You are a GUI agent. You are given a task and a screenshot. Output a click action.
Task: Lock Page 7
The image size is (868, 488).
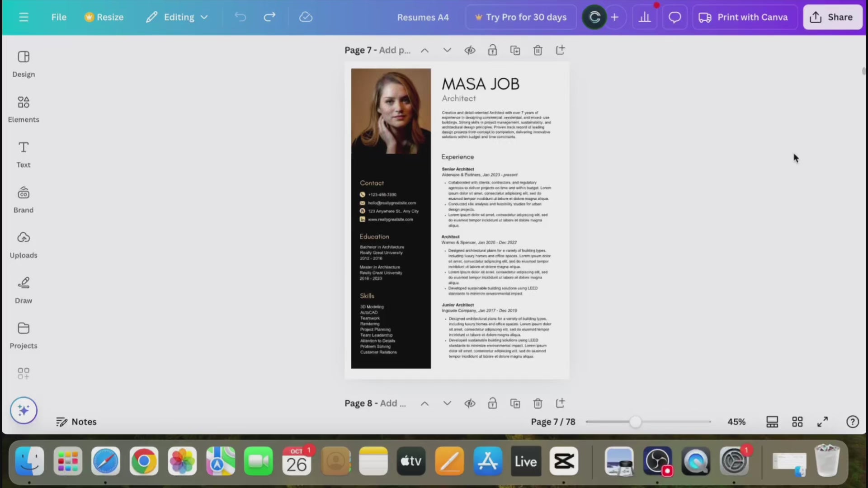(x=492, y=50)
